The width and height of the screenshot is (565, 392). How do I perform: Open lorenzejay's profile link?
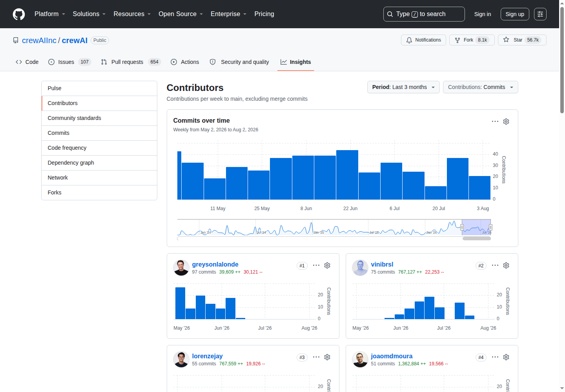(x=208, y=356)
